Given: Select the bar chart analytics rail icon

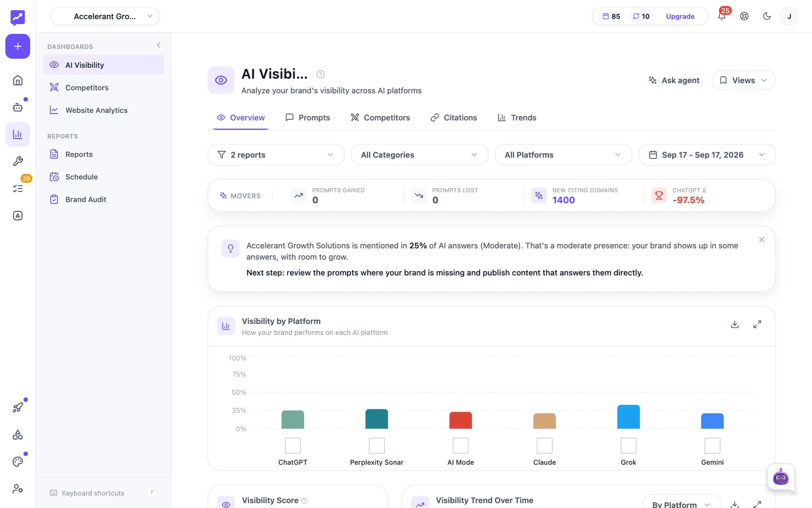Looking at the screenshot, I should (17, 134).
